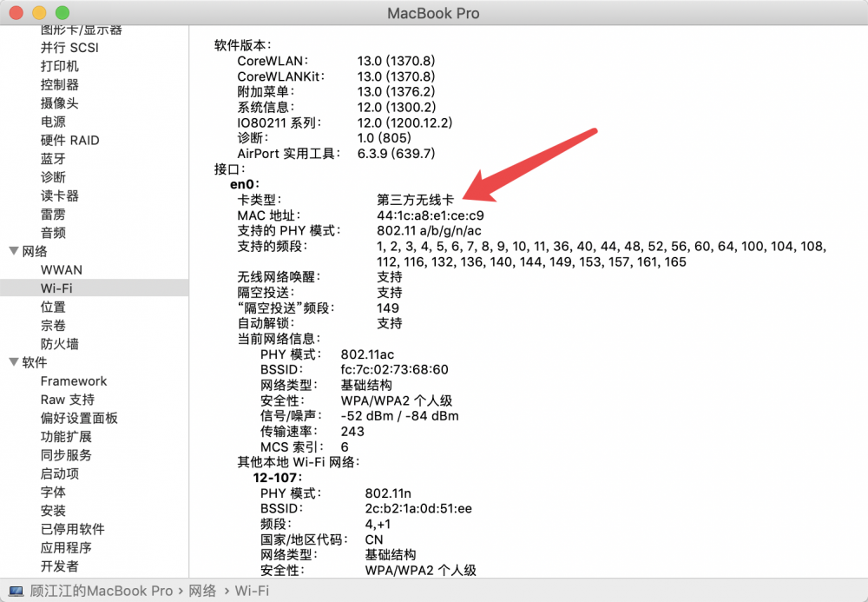
Task: Select 功能扩展 in the sidebar
Action: 66,436
